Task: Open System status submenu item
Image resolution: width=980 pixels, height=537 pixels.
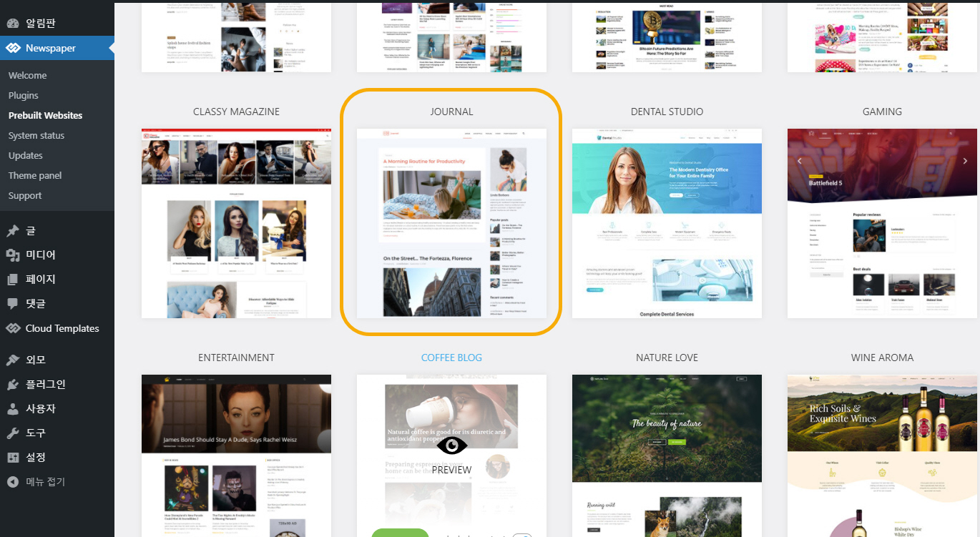Action: tap(36, 136)
